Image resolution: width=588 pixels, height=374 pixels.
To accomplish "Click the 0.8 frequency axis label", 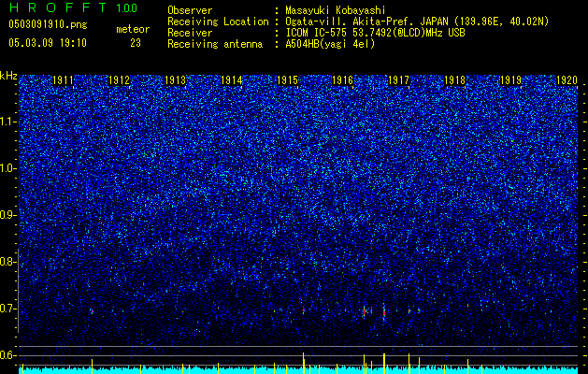I will click(7, 262).
